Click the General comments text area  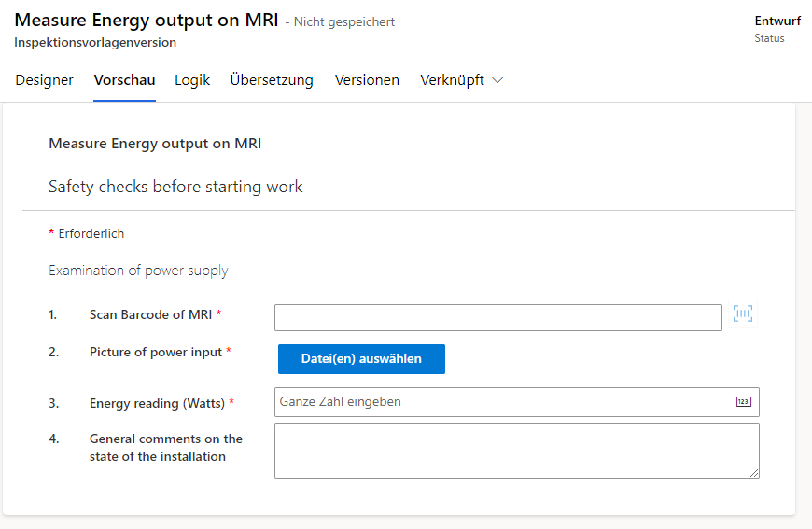[x=517, y=451]
